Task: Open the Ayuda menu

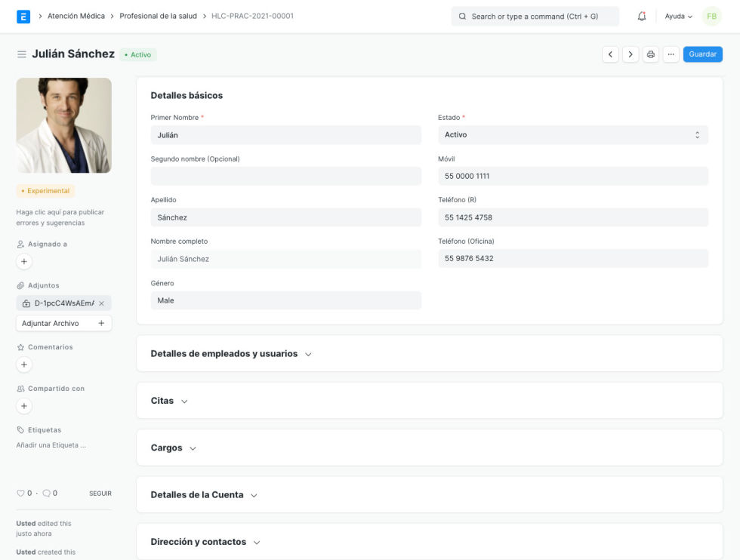Action: (x=678, y=16)
